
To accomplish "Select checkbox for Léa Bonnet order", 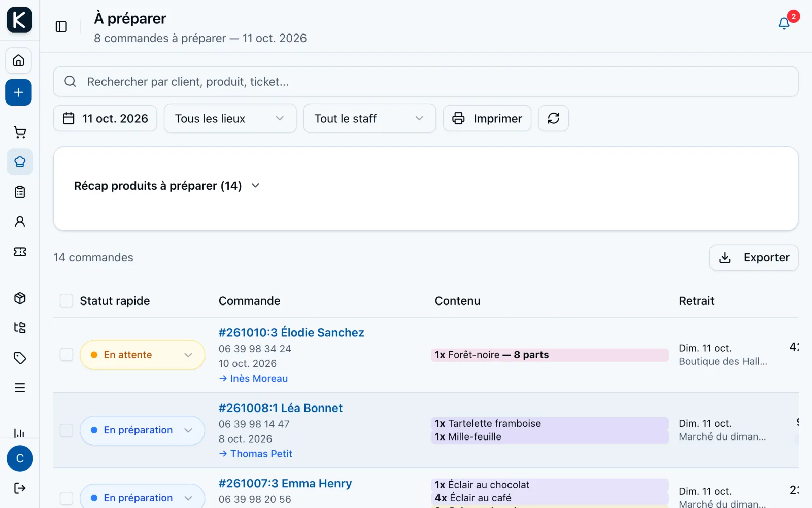I will (x=66, y=430).
